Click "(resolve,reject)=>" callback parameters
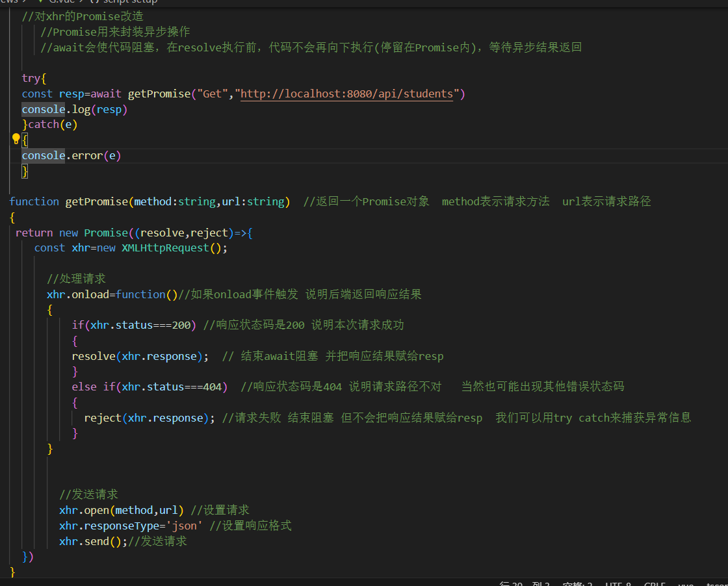 (x=190, y=233)
